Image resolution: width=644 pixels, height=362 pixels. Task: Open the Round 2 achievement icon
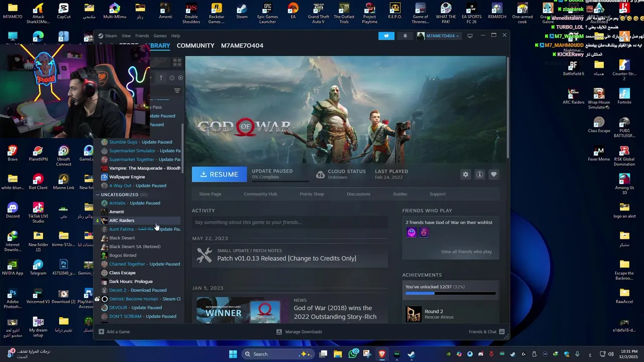coord(414,314)
